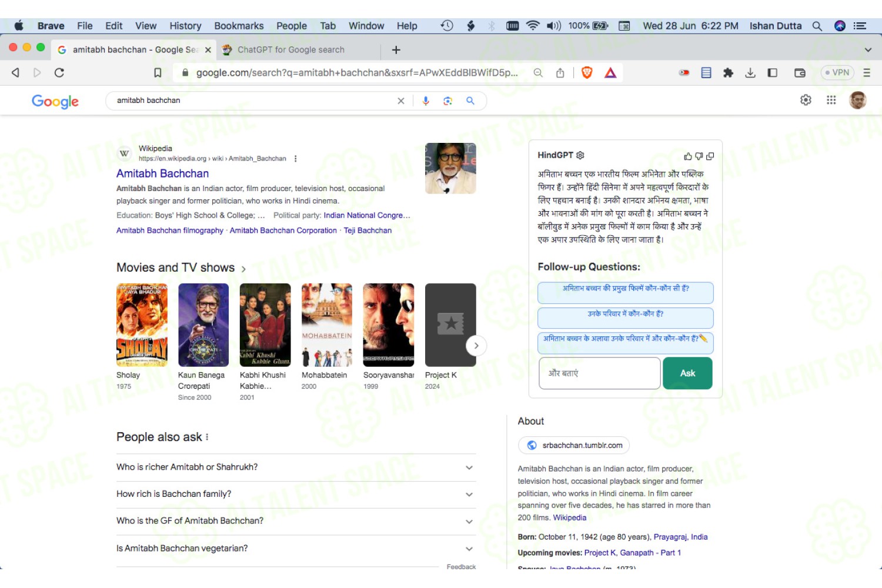Open the Teji Bachchan link
882x588 pixels.
click(367, 230)
